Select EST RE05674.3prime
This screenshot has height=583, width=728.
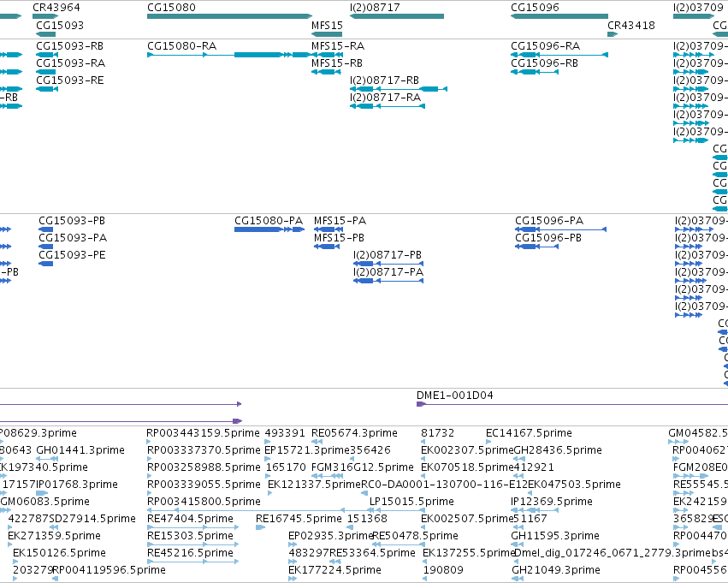click(354, 433)
